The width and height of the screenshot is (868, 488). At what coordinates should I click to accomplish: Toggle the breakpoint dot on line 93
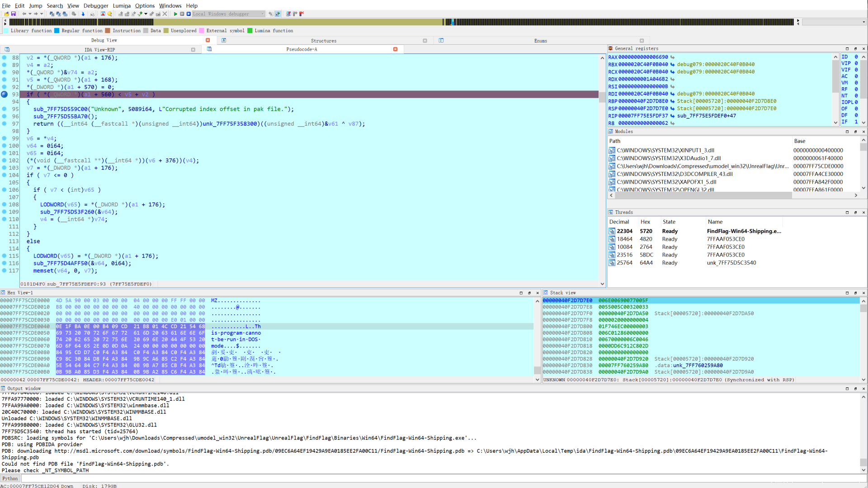(x=5, y=95)
